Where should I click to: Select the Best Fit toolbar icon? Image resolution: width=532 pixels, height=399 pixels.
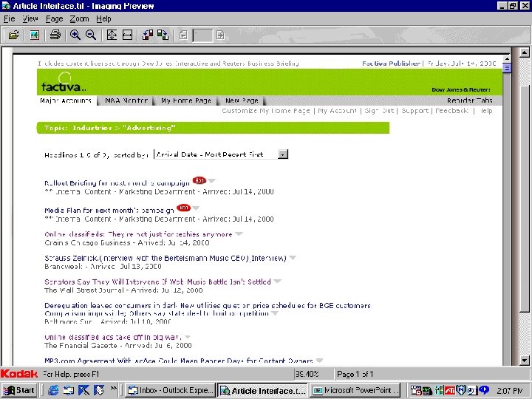tap(112, 35)
